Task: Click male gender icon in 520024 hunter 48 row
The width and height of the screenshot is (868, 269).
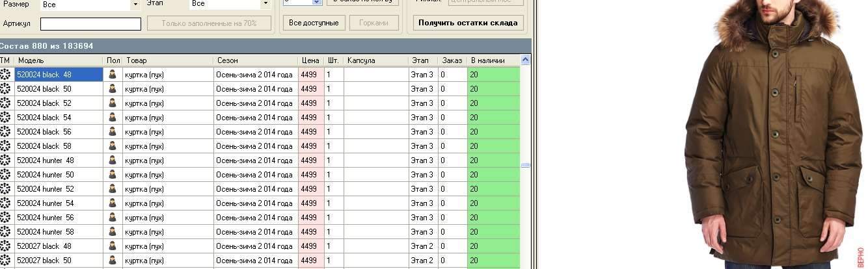Action: [113, 160]
